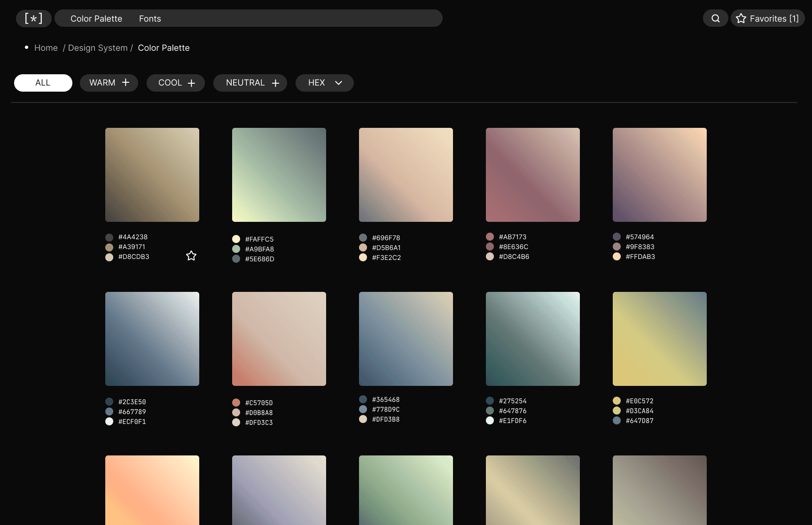Open the Design System breadcrumb link
This screenshot has height=525, width=812.
point(98,47)
